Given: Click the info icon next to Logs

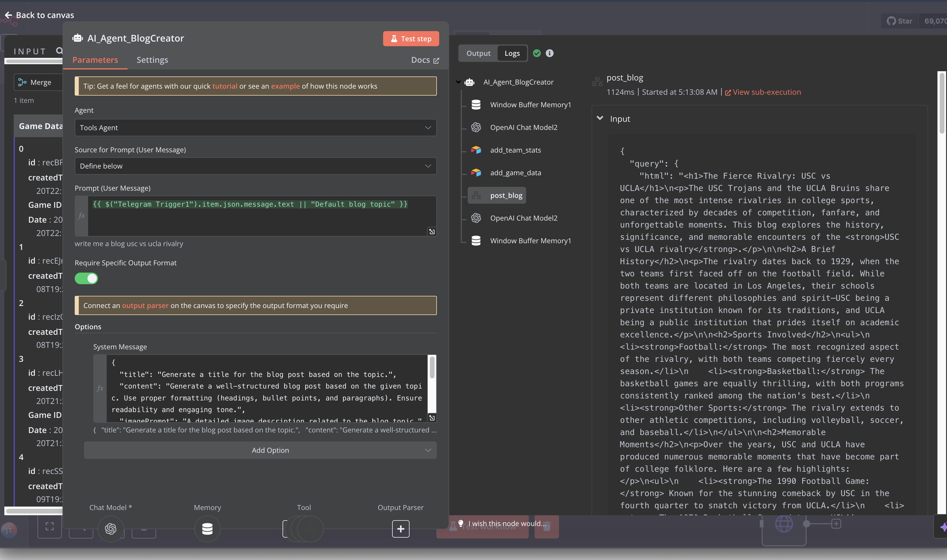Looking at the screenshot, I should click(550, 53).
